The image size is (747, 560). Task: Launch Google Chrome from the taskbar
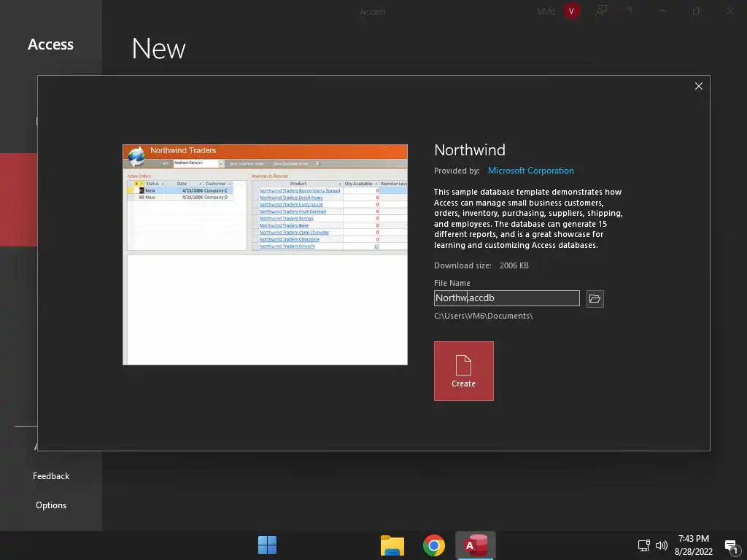[x=433, y=545]
